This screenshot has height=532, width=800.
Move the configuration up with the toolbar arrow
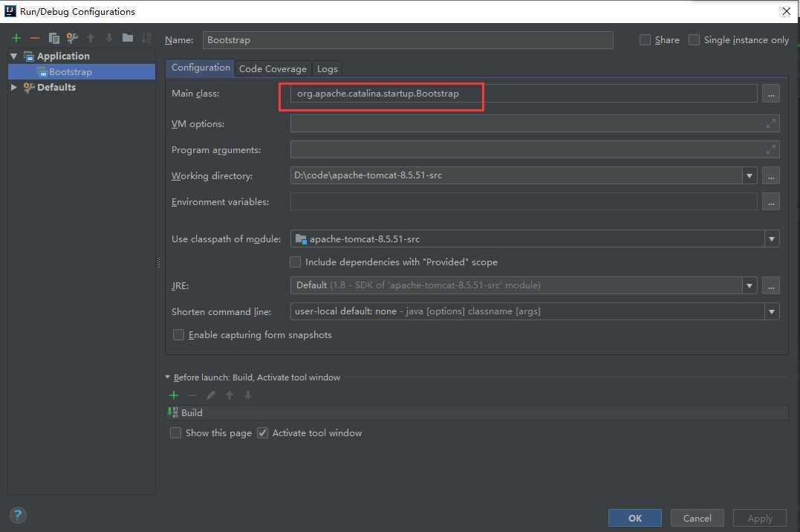[91, 39]
